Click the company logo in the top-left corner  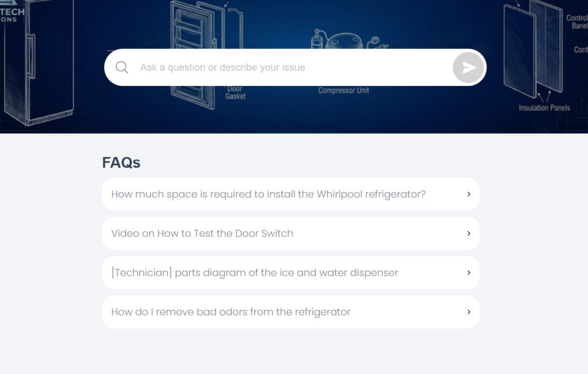12,15
